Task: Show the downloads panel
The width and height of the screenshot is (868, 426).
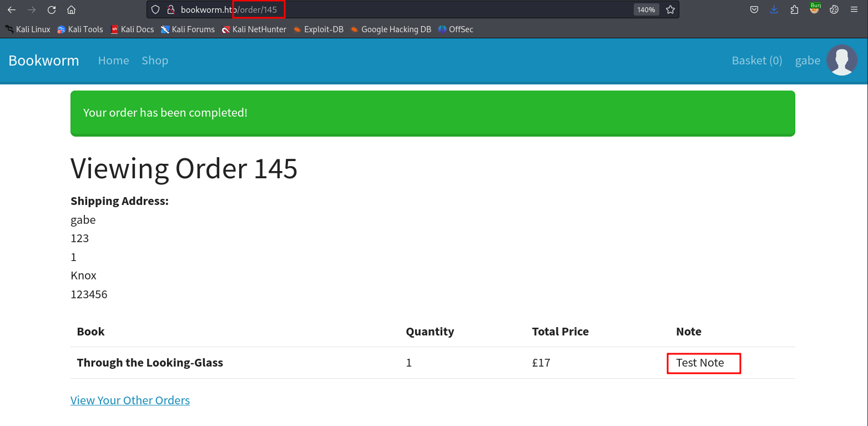Action: point(774,9)
